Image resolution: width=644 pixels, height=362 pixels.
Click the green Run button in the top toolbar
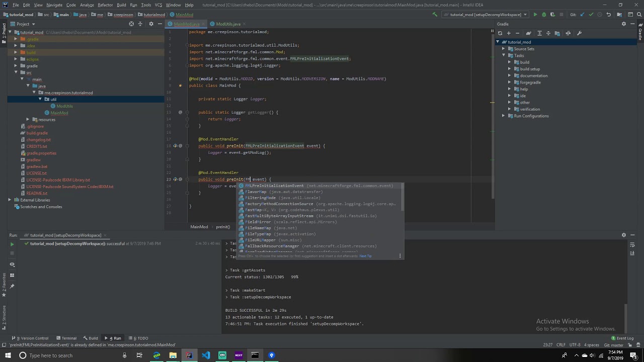click(x=535, y=15)
